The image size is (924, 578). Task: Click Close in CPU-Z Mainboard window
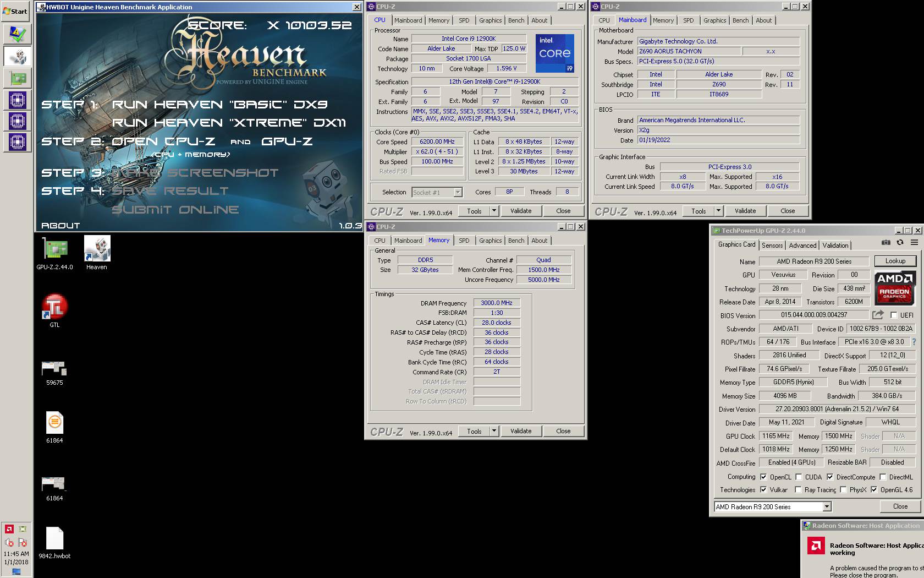788,211
